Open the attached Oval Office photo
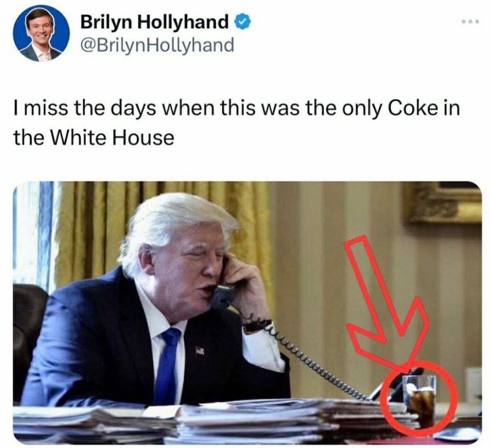This screenshot has height=448, width=491. pos(247,313)
